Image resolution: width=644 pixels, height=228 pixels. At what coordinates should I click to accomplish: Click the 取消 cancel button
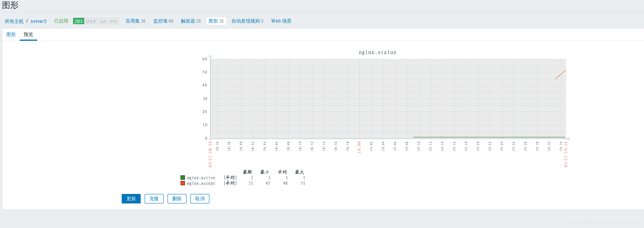pyautogui.click(x=200, y=199)
